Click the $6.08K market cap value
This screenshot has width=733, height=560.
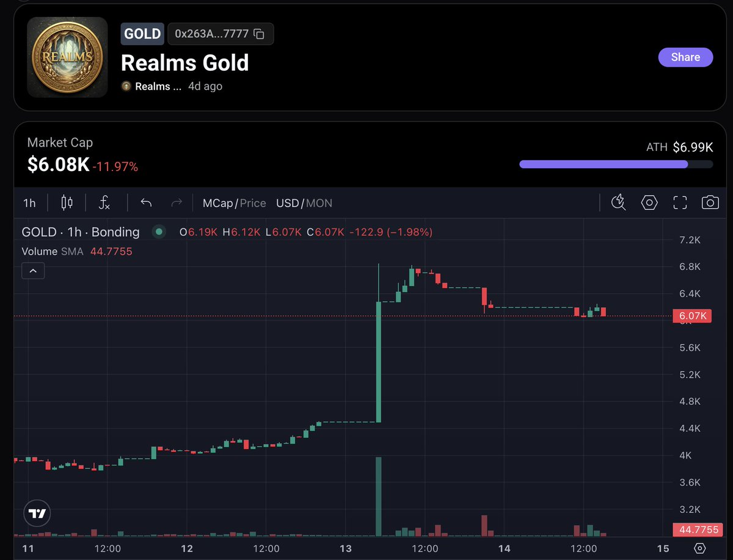(59, 164)
